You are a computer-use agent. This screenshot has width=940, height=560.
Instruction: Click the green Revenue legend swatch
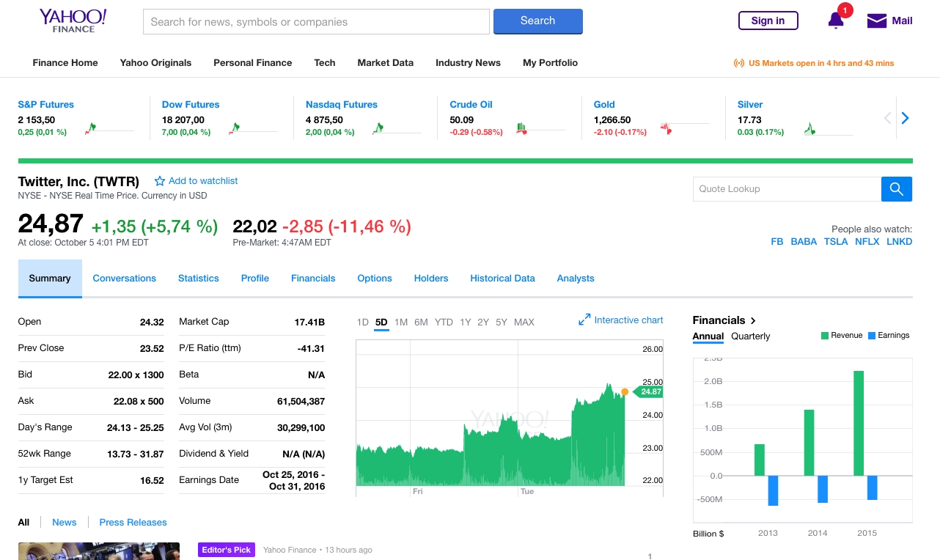point(825,336)
